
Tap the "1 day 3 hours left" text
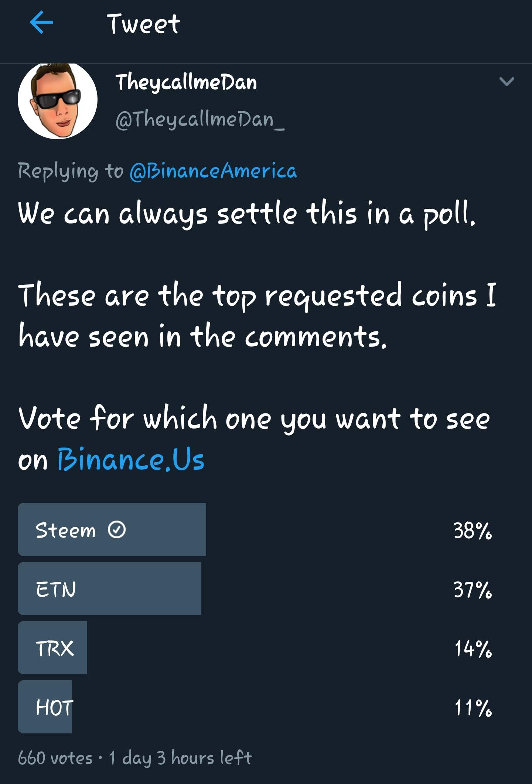(180, 758)
